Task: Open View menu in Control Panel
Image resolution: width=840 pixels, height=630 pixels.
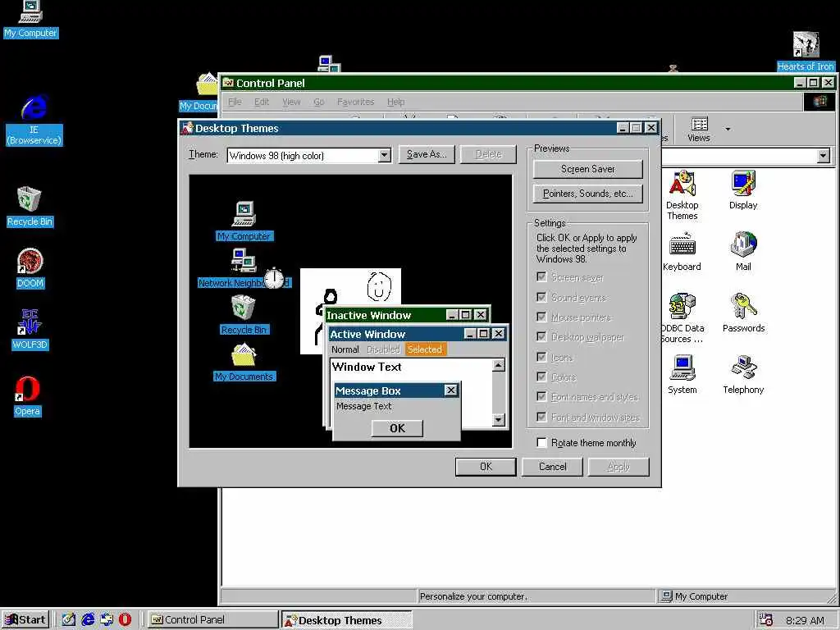Action: (291, 102)
